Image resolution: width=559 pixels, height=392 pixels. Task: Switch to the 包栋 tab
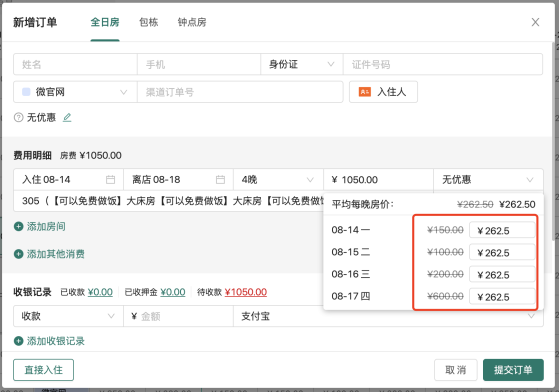[149, 22]
